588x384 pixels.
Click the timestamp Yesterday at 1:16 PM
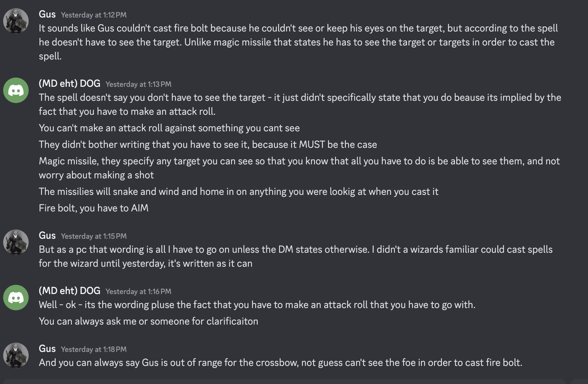tap(138, 291)
